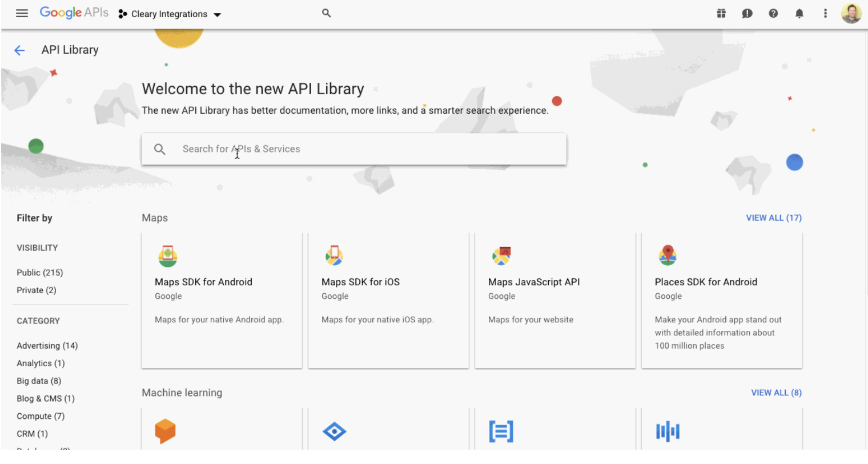
Task: Open the Maps JavaScript API card
Action: coord(555,301)
